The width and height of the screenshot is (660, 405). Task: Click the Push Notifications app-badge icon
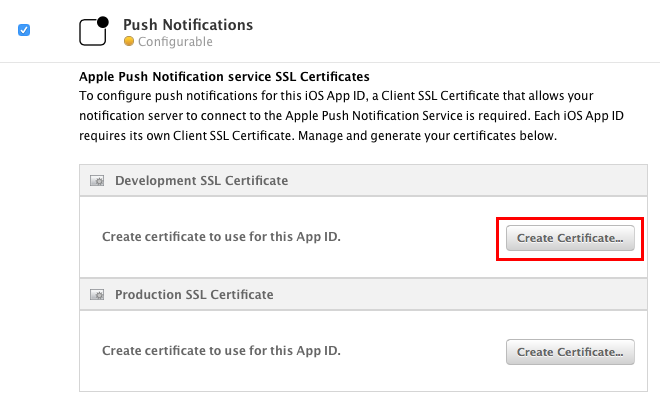coord(93,32)
